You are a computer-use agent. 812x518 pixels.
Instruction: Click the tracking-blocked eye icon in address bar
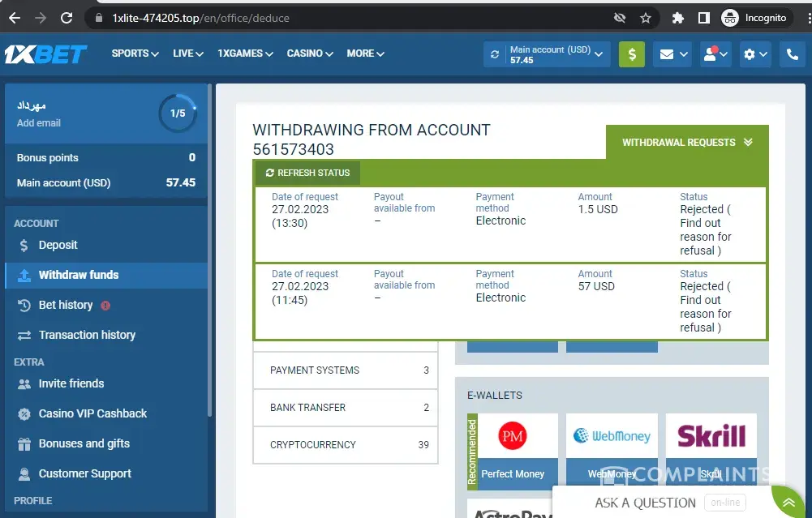click(x=620, y=18)
